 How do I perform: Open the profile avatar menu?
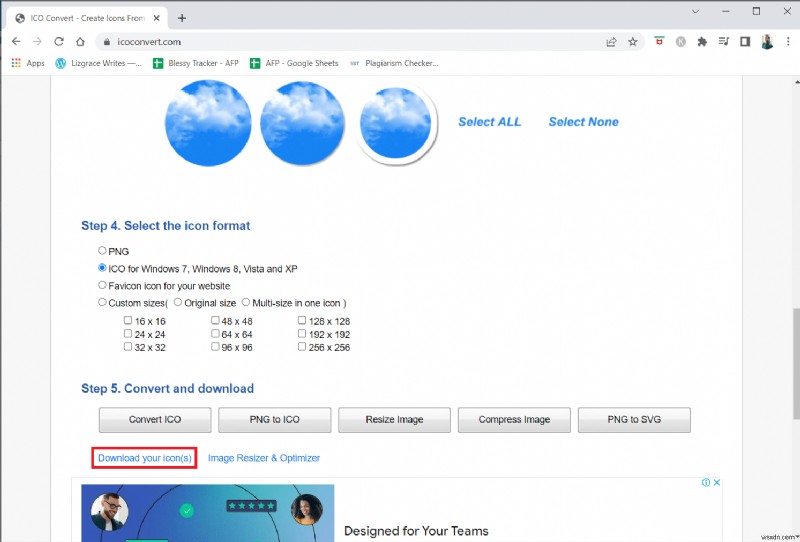(767, 42)
